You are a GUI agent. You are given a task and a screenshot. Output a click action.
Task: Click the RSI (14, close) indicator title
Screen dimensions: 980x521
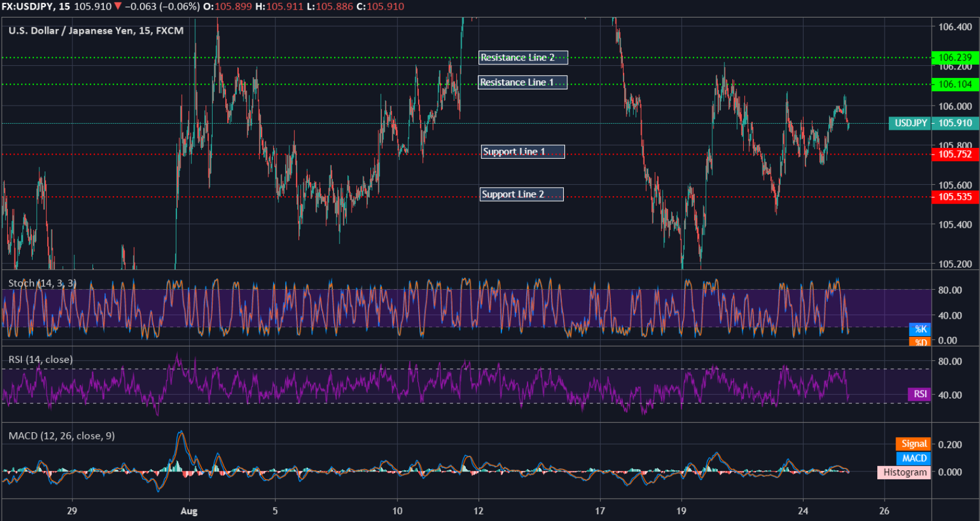pyautogui.click(x=40, y=360)
